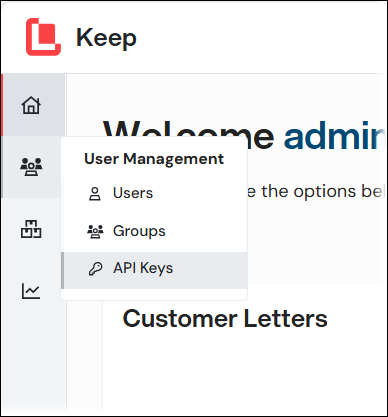Choose Groups from the User Management menu

pyautogui.click(x=154, y=231)
